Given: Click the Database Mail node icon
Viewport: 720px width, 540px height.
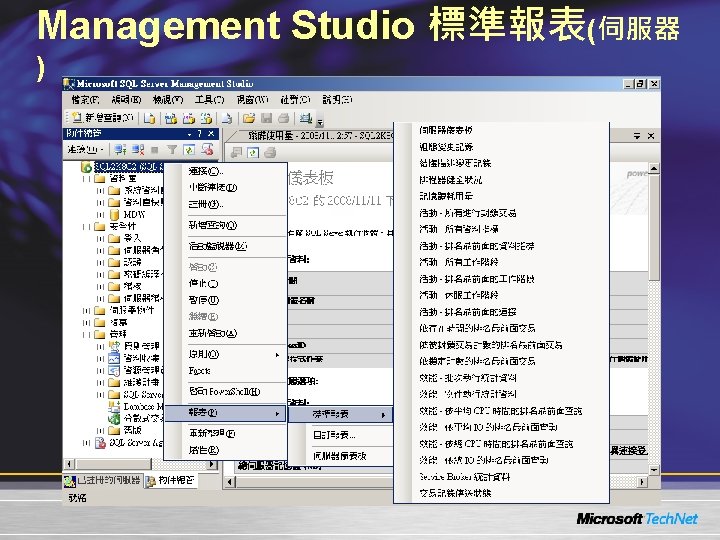Looking at the screenshot, I should click(x=114, y=406).
